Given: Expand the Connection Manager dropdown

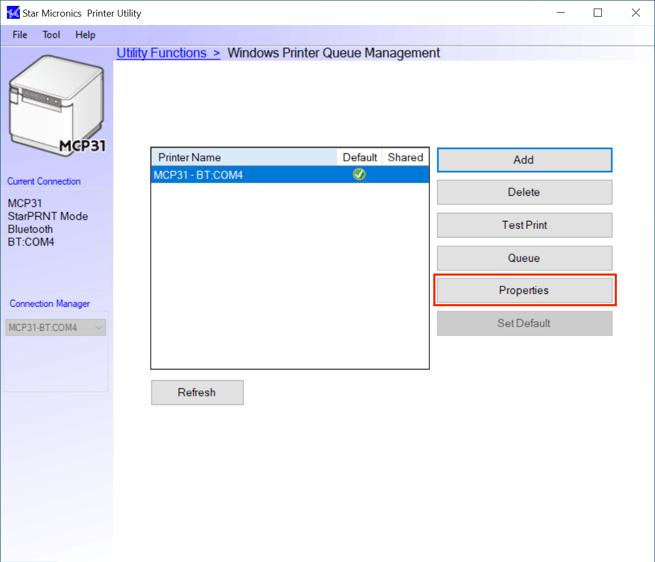Looking at the screenshot, I should coord(98,327).
